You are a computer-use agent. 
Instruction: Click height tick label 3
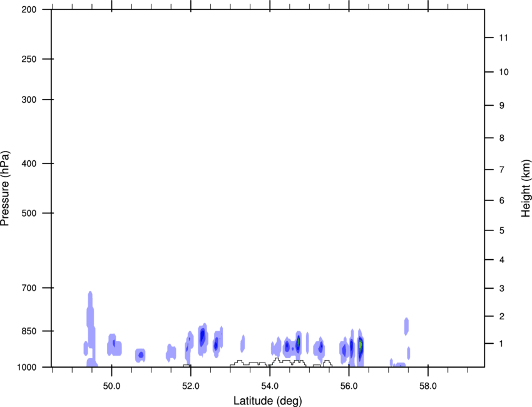pos(502,288)
